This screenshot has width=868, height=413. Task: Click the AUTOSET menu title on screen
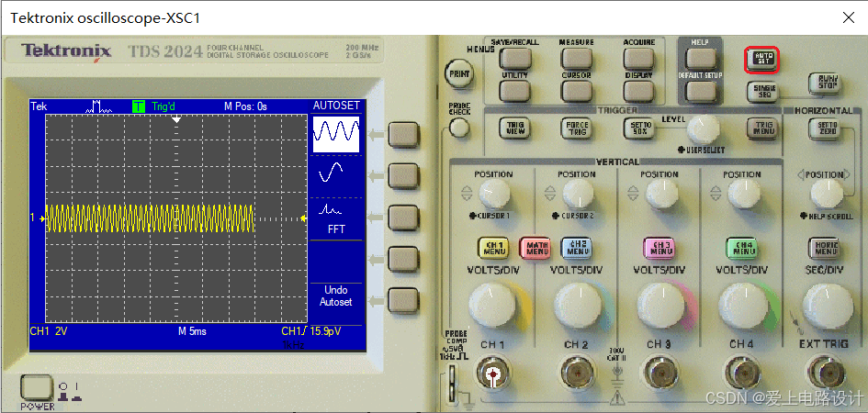point(336,106)
